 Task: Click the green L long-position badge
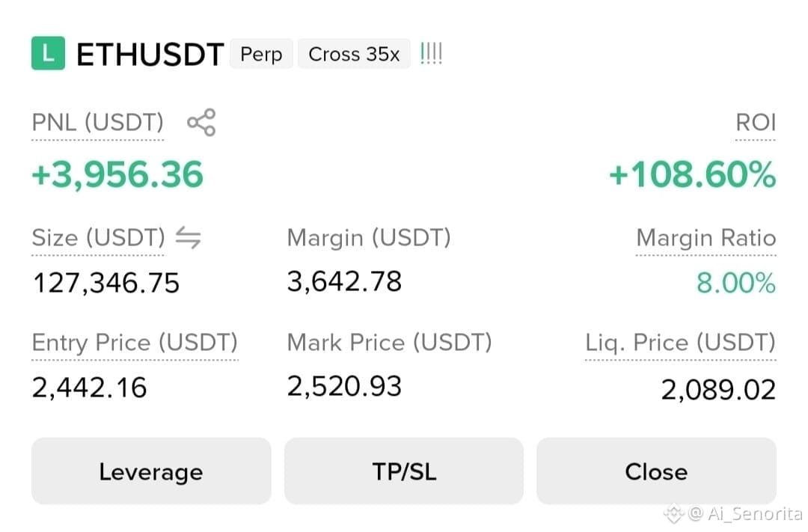click(48, 53)
